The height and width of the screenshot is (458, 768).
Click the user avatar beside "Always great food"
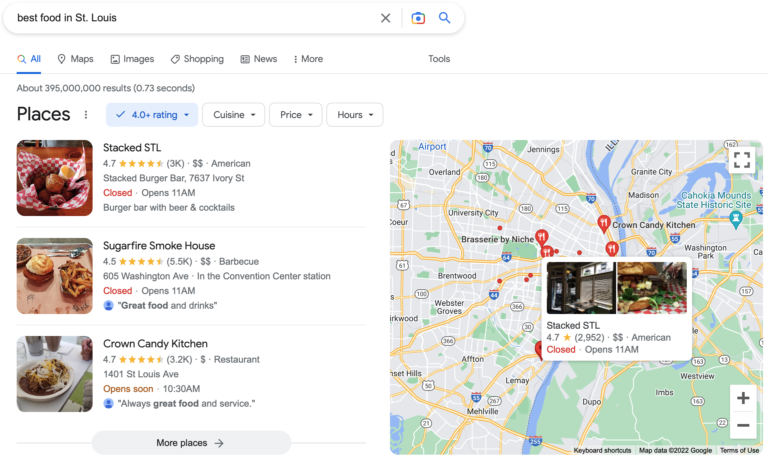[x=109, y=404]
